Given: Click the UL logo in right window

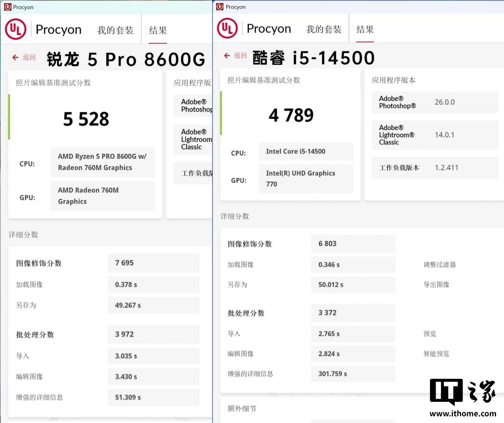Looking at the screenshot, I should [227, 28].
